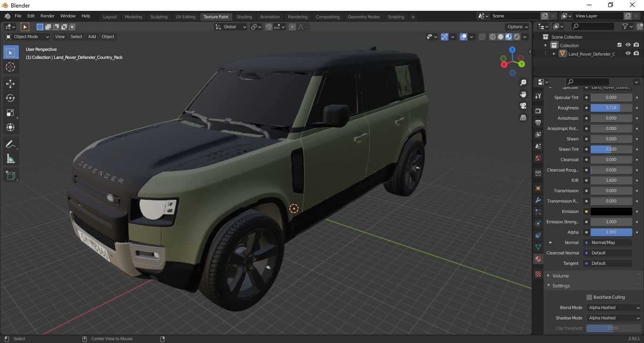
Task: Expand the Land_Rover_Defender object in outliner
Action: click(554, 54)
